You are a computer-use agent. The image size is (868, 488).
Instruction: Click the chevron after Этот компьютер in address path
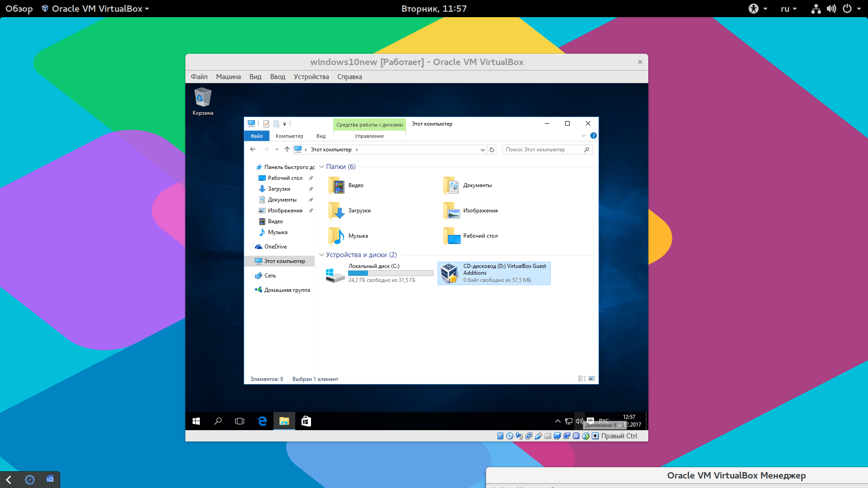(x=357, y=150)
